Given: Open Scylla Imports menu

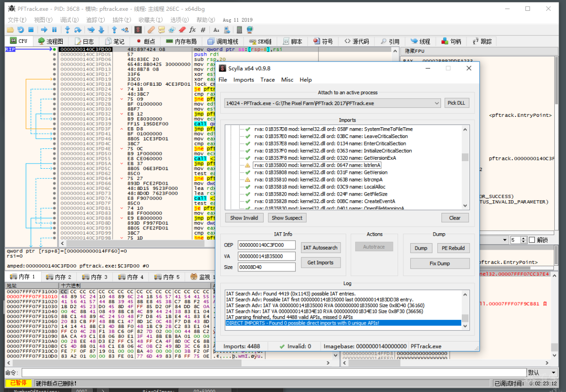Looking at the screenshot, I should click(243, 80).
